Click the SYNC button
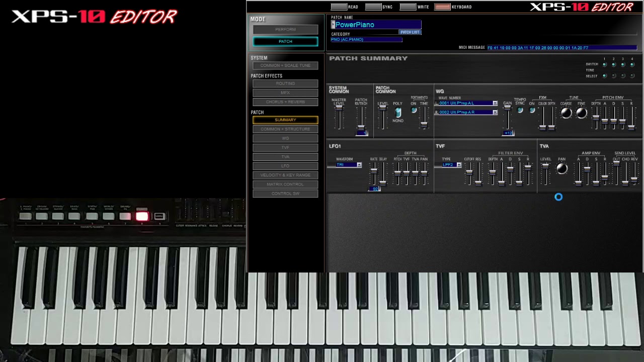The width and height of the screenshot is (644, 362). click(373, 7)
